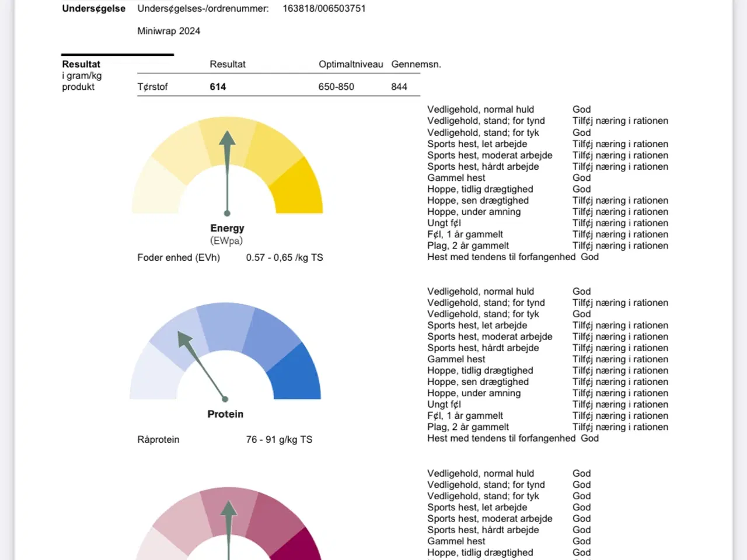
Task: Click the Protein gauge title
Action: point(225,414)
